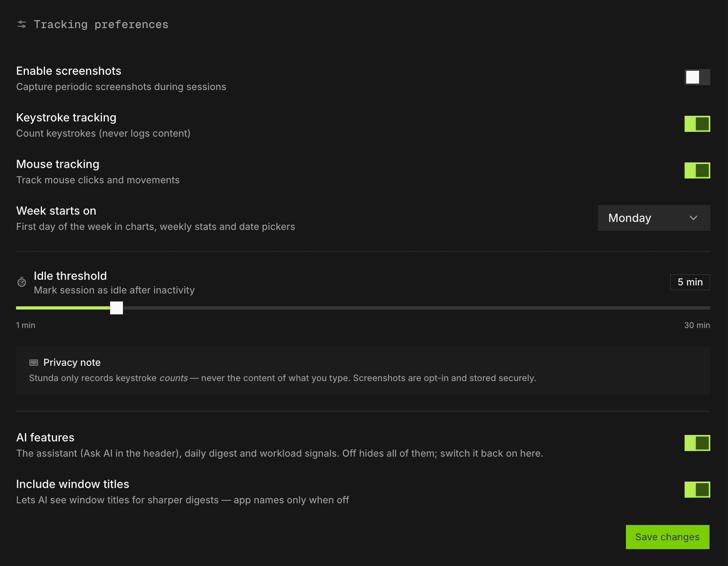This screenshot has height=566, width=728.
Task: Click the AI features label
Action: coord(45,437)
